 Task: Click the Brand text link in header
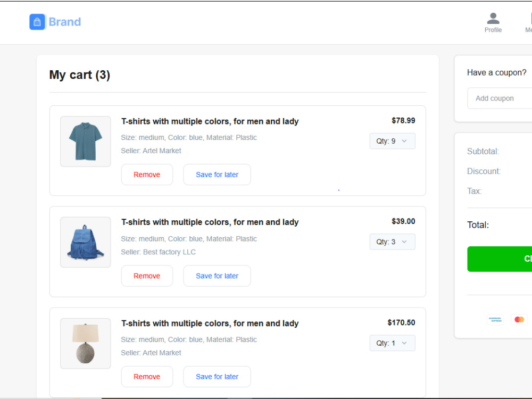click(x=65, y=22)
